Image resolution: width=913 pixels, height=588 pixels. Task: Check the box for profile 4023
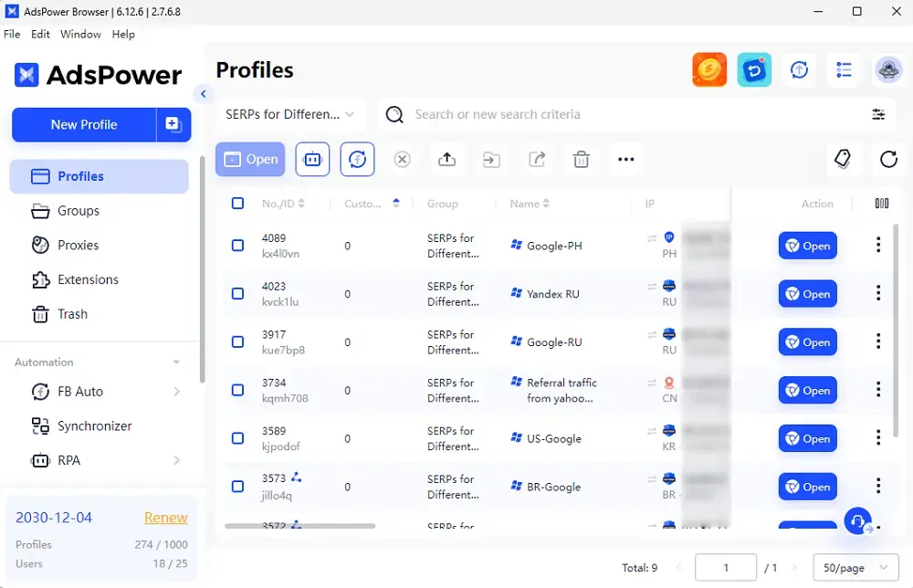pyautogui.click(x=237, y=293)
